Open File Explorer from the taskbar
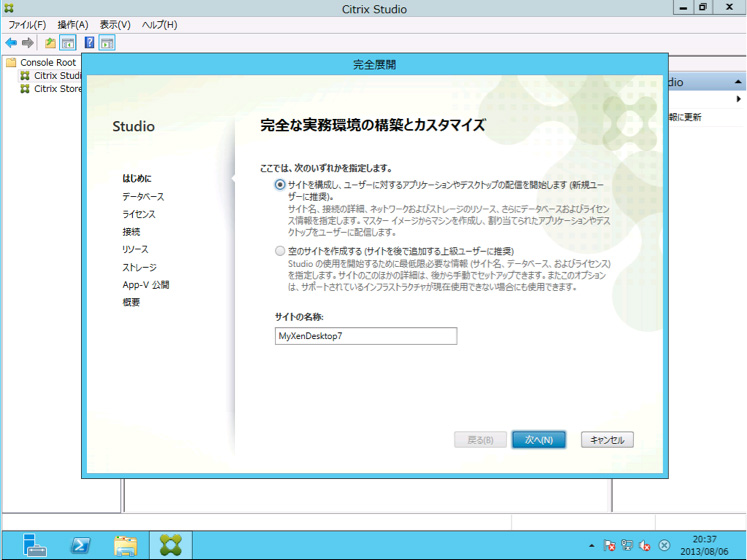This screenshot has height=560, width=747. tap(125, 545)
